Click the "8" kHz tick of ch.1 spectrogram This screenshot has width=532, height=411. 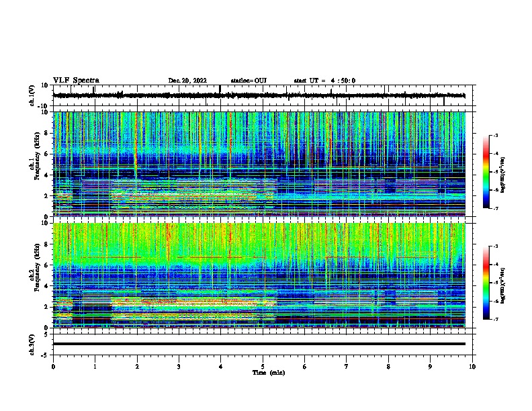(46, 133)
